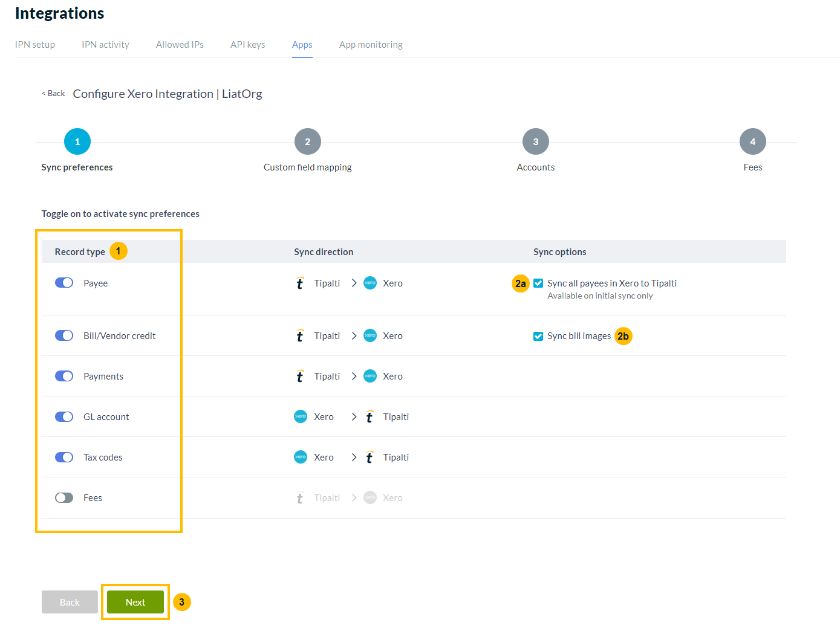Image resolution: width=840 pixels, height=634 pixels.
Task: Switch to the IPN activity tab
Action: 105,44
